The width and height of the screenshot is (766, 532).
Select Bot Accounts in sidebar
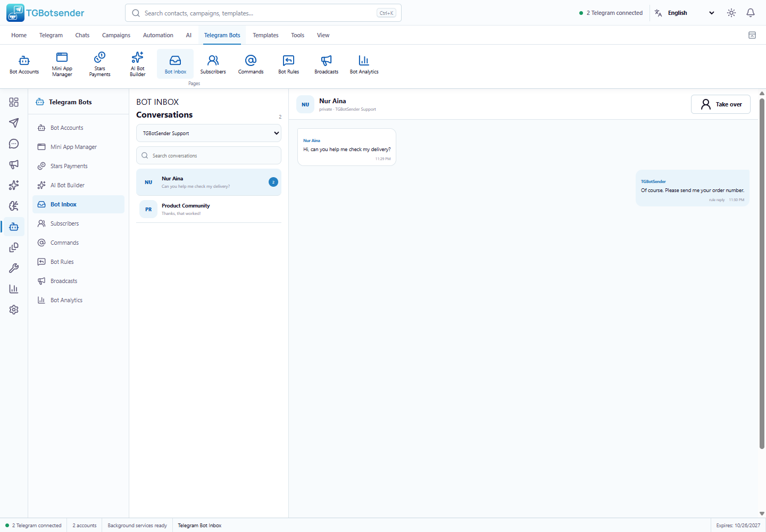coord(78,128)
